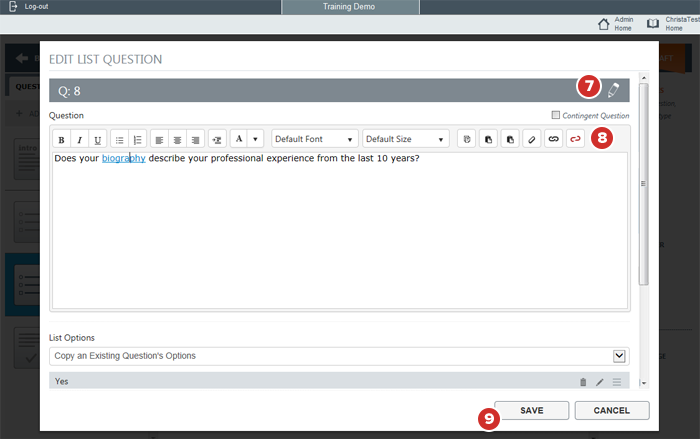Click the red remove link icon

point(576,139)
